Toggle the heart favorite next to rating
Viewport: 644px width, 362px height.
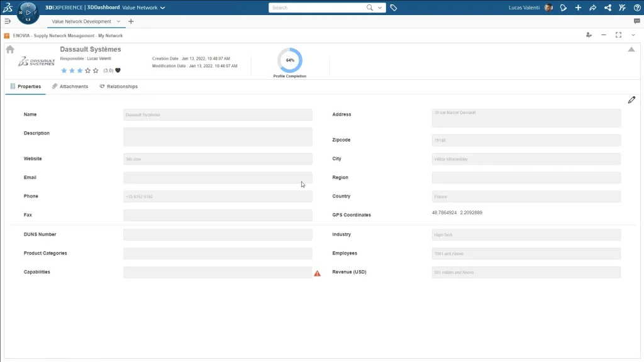tap(118, 70)
